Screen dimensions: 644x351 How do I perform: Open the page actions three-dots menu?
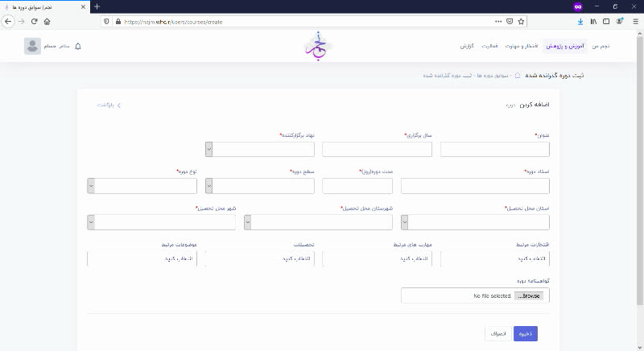pyautogui.click(x=498, y=22)
